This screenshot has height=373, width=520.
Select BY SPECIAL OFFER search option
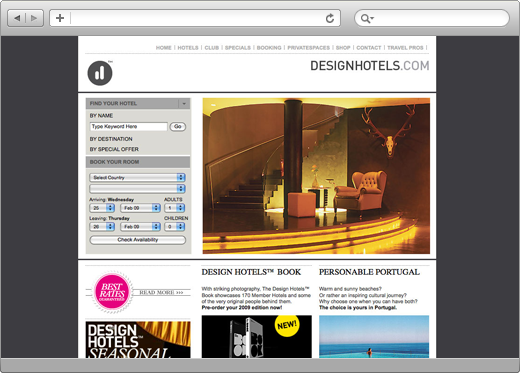click(114, 149)
